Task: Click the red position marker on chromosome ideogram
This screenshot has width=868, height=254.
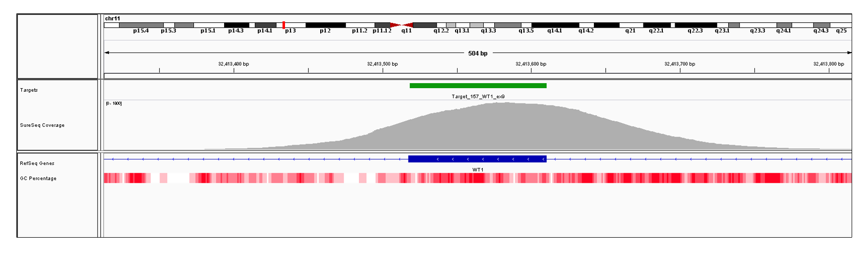Action: 284,25
